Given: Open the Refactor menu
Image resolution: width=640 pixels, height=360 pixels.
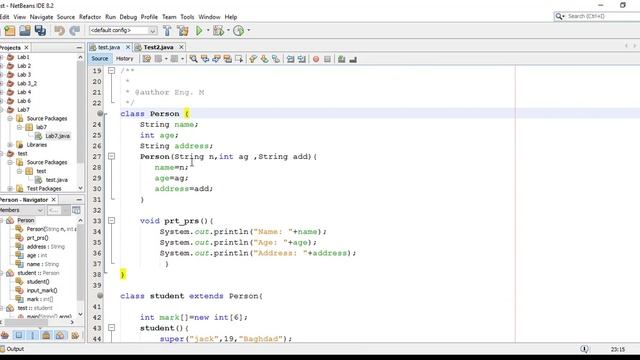Looking at the screenshot, I should [x=90, y=17].
